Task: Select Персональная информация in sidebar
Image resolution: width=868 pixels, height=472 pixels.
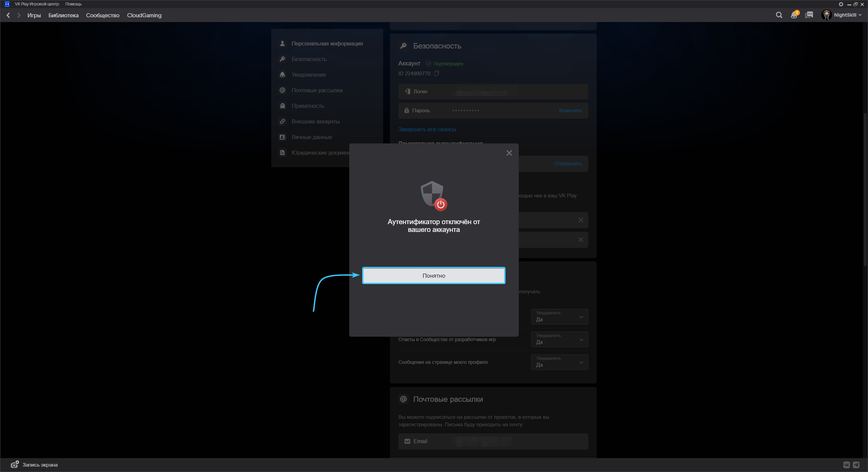Action: coord(327,43)
